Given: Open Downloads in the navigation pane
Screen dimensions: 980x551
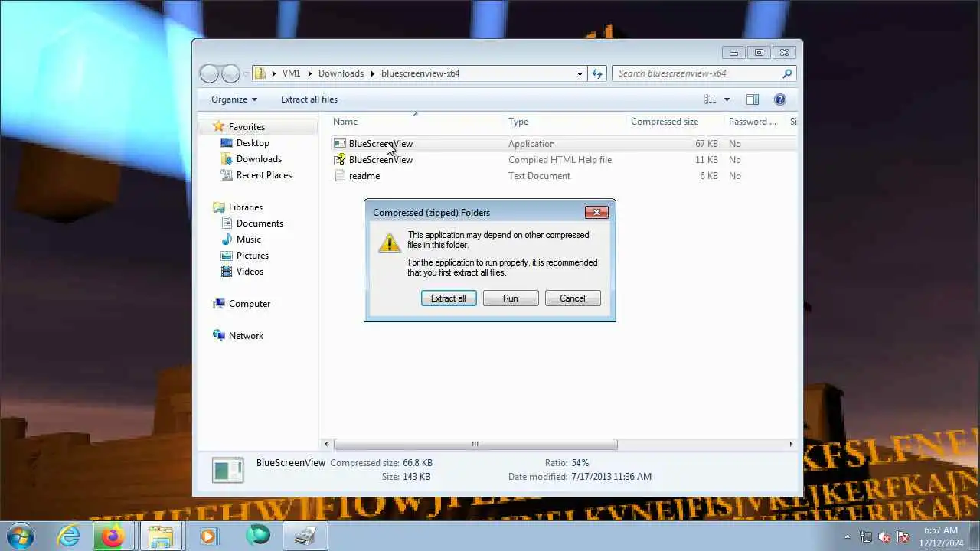Looking at the screenshot, I should click(x=259, y=159).
